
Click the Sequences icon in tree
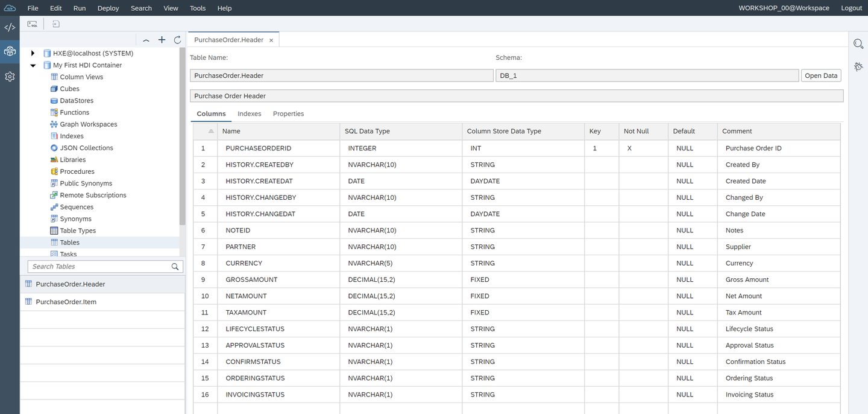(54, 207)
